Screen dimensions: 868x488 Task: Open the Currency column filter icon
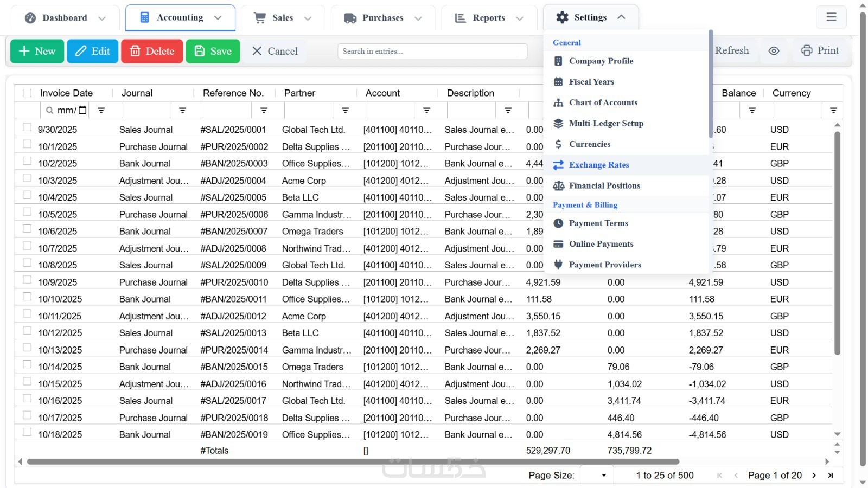click(834, 110)
